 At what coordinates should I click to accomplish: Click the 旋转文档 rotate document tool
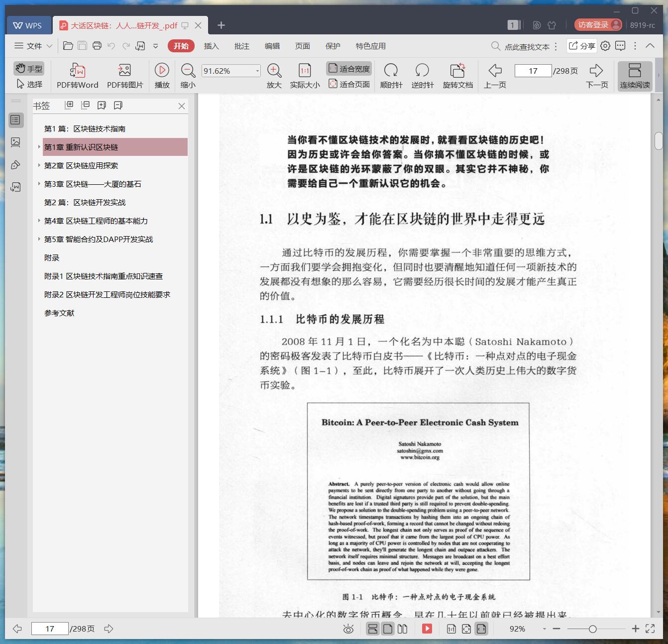[x=458, y=76]
